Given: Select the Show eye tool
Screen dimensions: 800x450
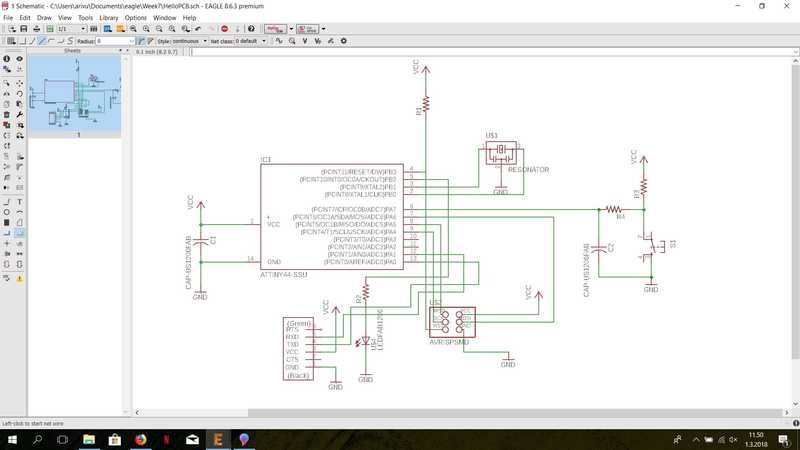Looking at the screenshot, I should click(x=19, y=59).
